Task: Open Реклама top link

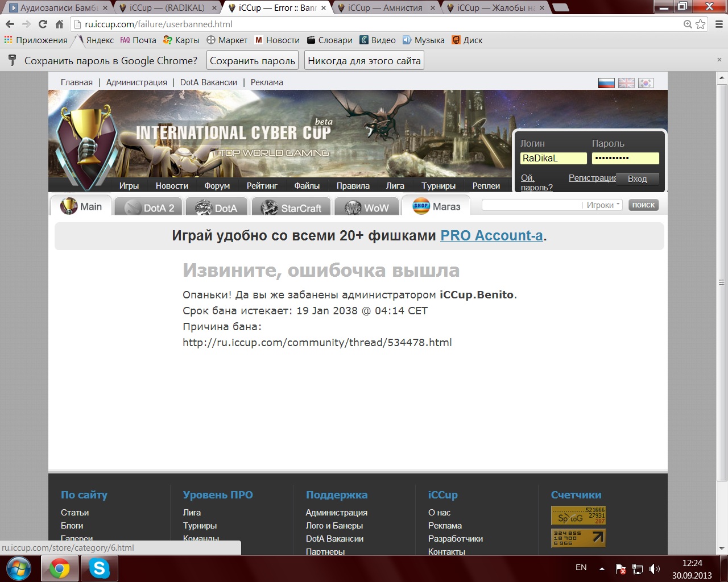Action: (x=267, y=82)
